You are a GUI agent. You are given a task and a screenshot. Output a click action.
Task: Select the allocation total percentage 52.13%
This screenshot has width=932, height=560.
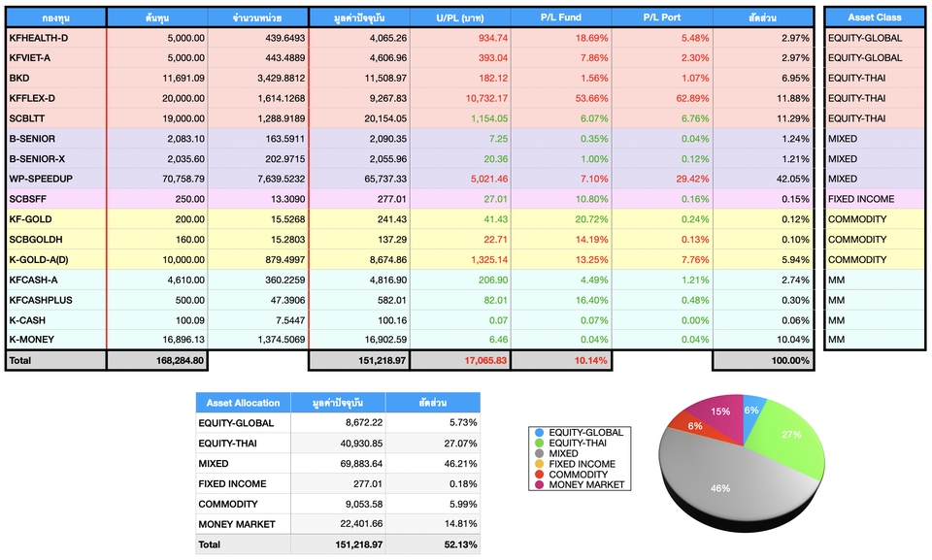pos(433,544)
